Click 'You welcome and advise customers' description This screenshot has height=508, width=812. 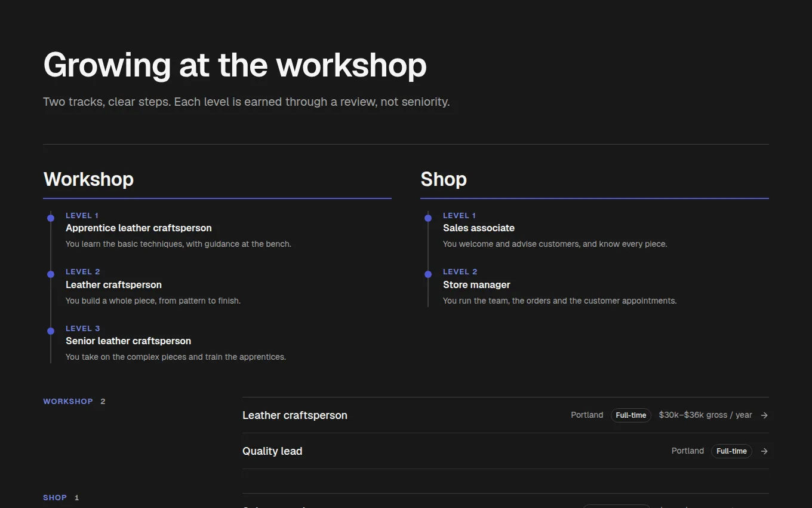coord(555,244)
